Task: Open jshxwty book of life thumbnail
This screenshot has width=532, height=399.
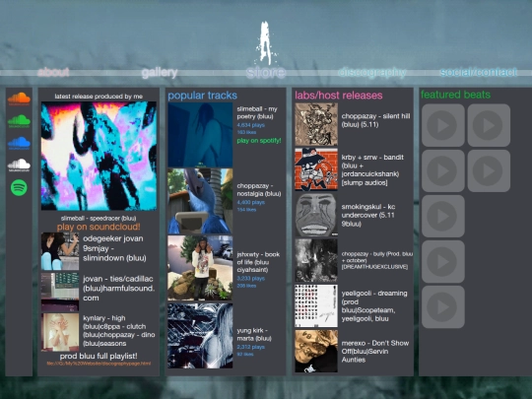Action: (200, 268)
